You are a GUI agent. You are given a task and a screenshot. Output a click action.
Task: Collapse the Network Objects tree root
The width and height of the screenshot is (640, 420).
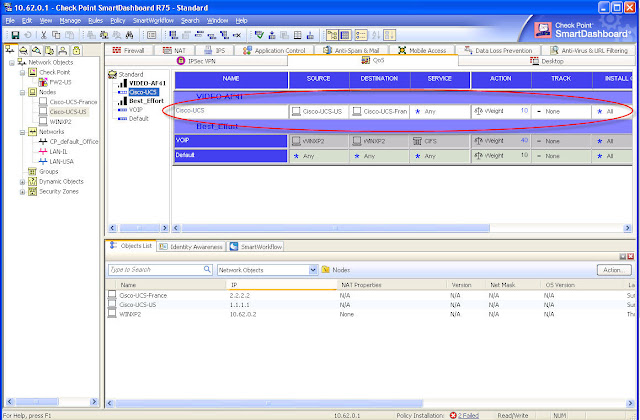point(12,63)
